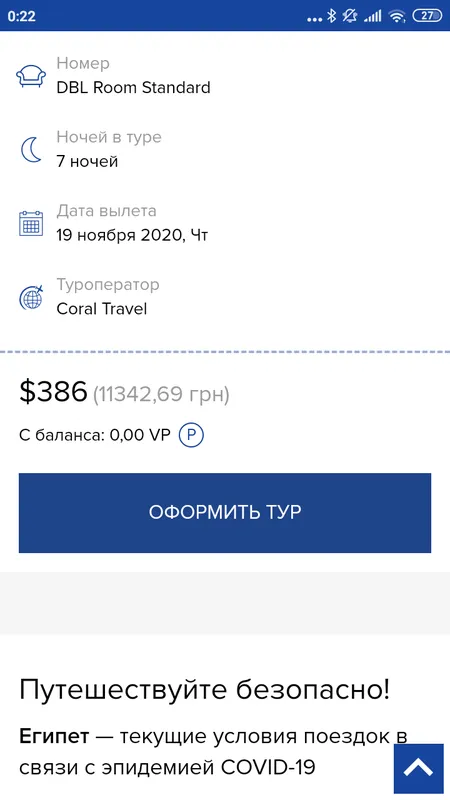Tap the 11342,69 грн converted price
The image size is (450, 800).
point(161,394)
